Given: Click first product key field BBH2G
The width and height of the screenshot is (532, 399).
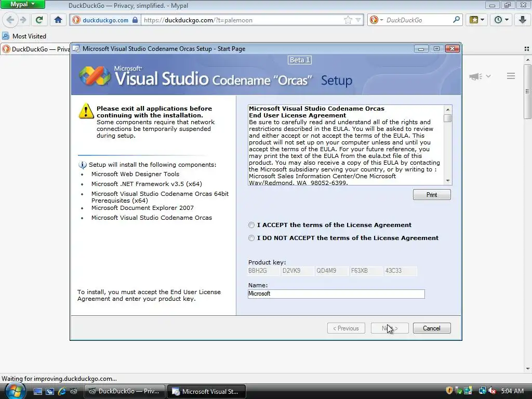Looking at the screenshot, I should point(263,271).
